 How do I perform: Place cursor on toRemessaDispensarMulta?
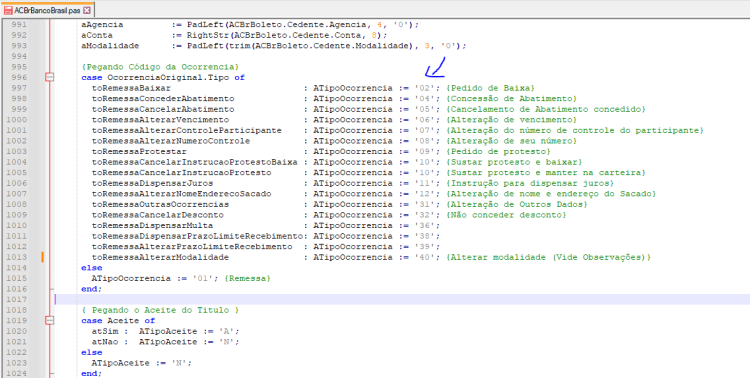153,225
